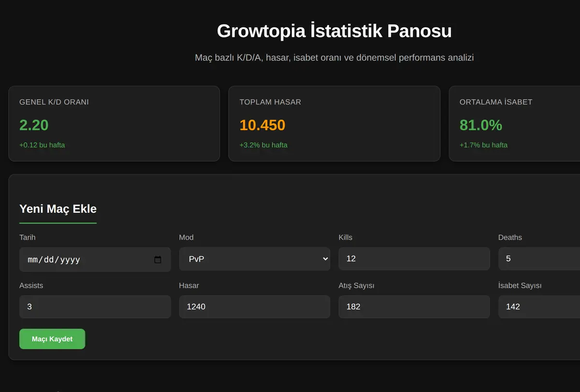Click the İsabet Sayısı field showing 142
Viewport: 580px width, 392px height.
tap(539, 306)
